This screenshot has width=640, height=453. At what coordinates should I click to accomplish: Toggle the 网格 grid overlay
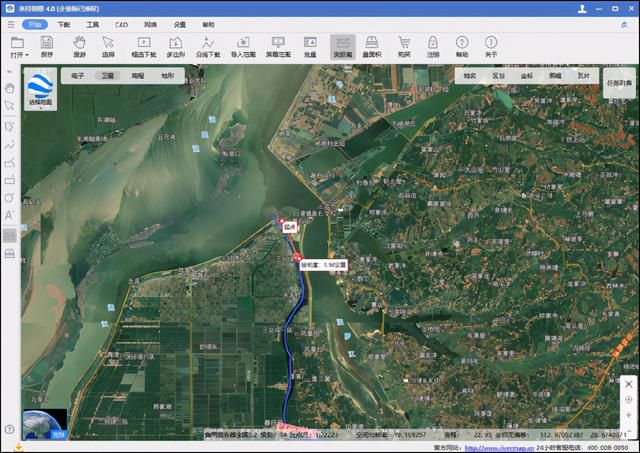pos(555,76)
